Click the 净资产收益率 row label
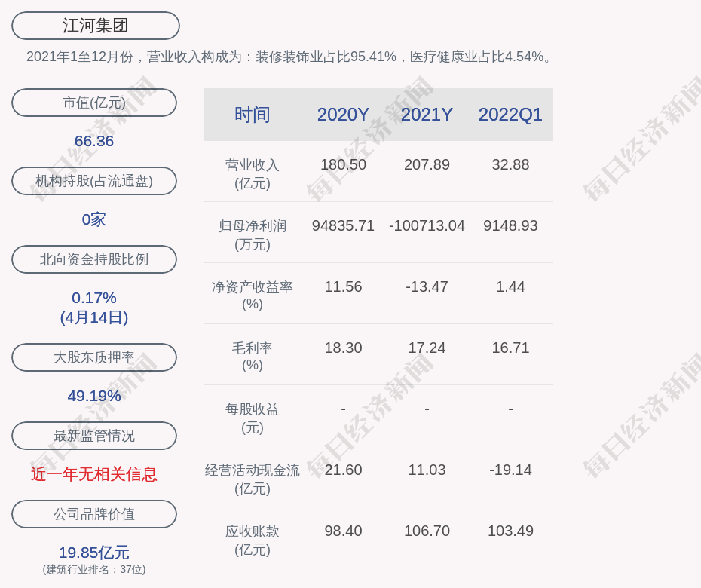701x588 pixels. click(x=253, y=296)
